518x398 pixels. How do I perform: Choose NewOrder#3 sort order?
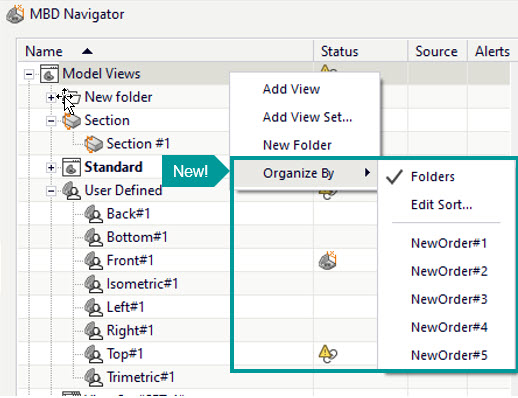pyautogui.click(x=449, y=299)
